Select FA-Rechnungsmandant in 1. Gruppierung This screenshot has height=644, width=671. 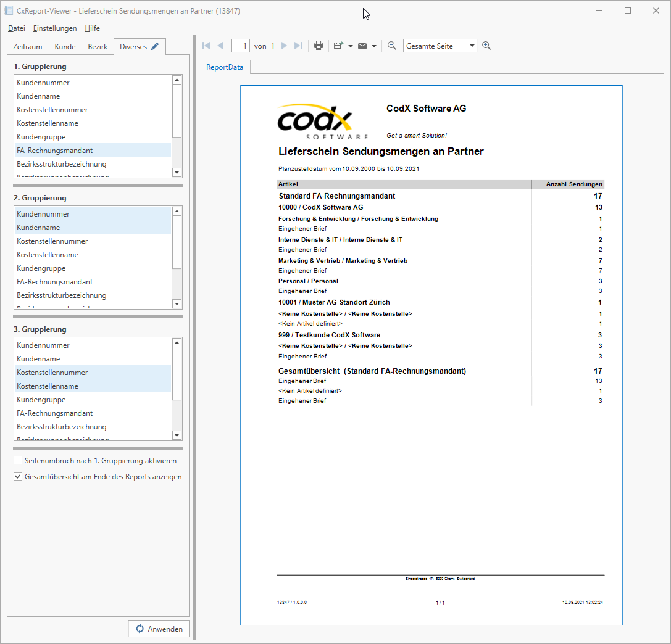click(x=93, y=151)
